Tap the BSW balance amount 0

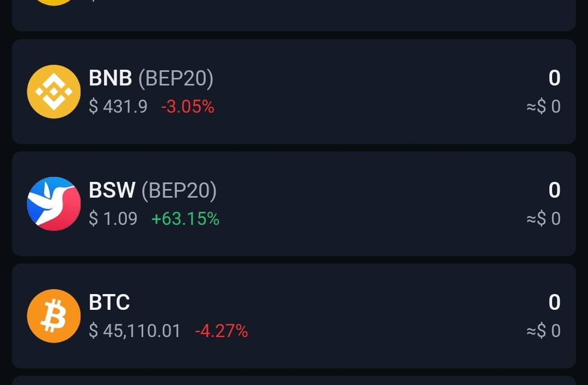pos(554,190)
